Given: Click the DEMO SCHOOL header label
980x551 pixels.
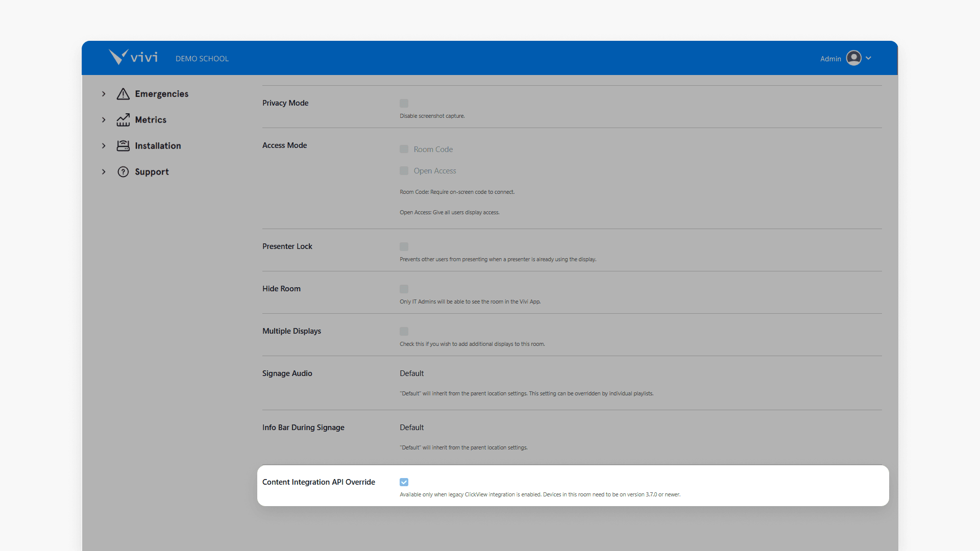Looking at the screenshot, I should pos(202,58).
